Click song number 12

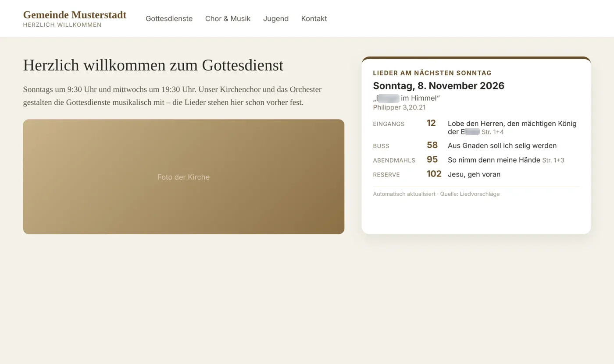coord(431,123)
